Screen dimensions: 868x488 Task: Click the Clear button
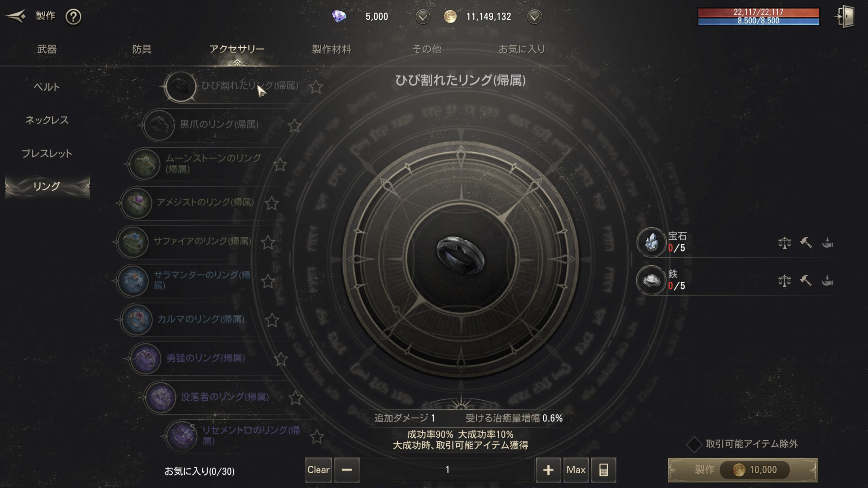pyautogui.click(x=319, y=470)
